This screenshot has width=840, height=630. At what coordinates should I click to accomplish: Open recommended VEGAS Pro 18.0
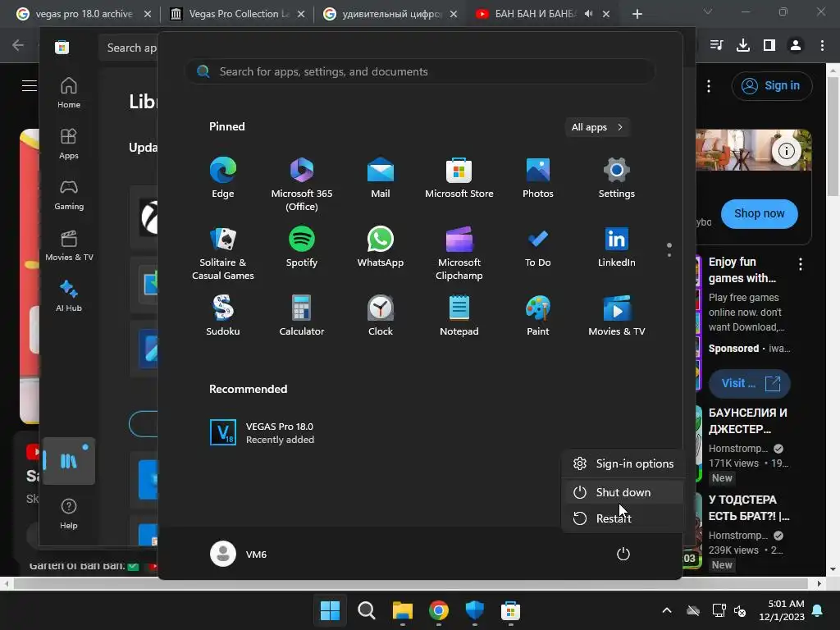pos(262,433)
